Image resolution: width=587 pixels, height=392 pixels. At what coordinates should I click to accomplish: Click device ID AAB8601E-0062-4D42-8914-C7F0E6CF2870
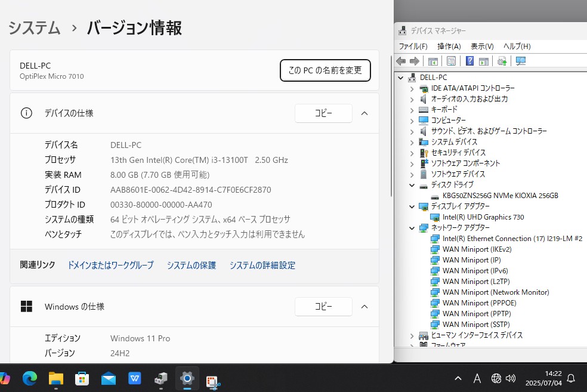pyautogui.click(x=190, y=190)
